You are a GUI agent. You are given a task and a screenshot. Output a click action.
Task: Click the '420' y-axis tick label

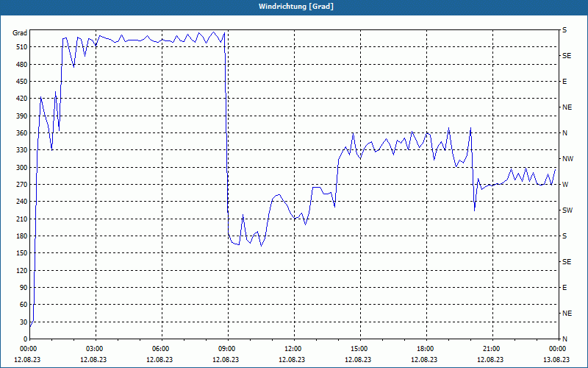pyautogui.click(x=21, y=99)
